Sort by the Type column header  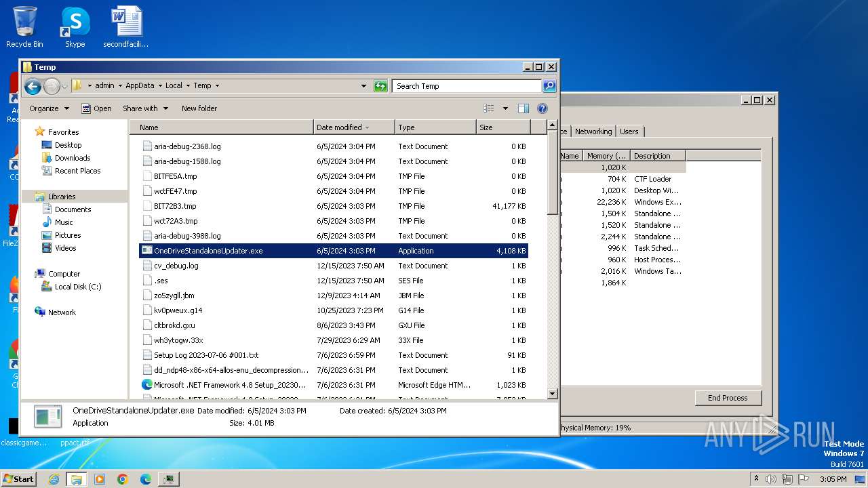click(x=435, y=127)
